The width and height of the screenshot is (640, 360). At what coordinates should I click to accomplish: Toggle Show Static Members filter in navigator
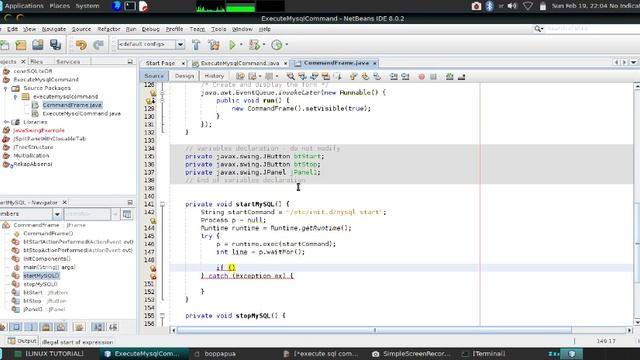point(31,327)
